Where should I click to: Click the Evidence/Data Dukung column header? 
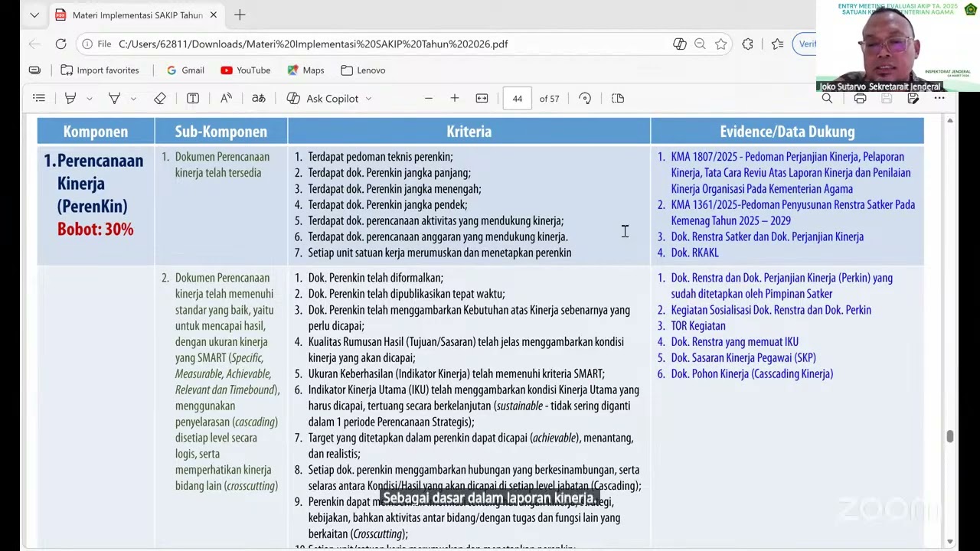(787, 132)
